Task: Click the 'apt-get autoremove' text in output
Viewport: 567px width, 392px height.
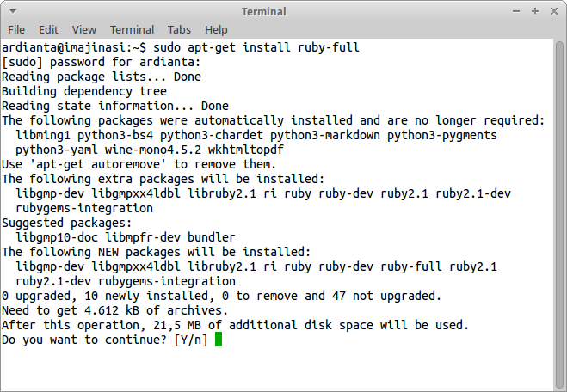Action: tap(98, 164)
